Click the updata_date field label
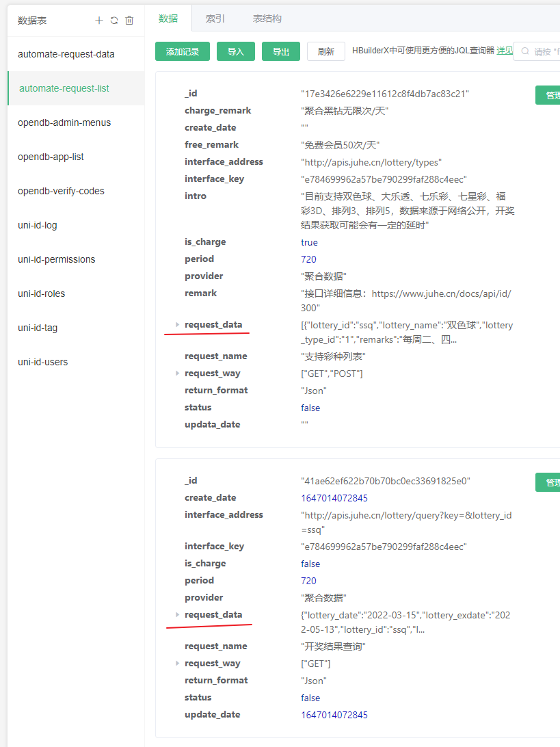 pyautogui.click(x=213, y=425)
